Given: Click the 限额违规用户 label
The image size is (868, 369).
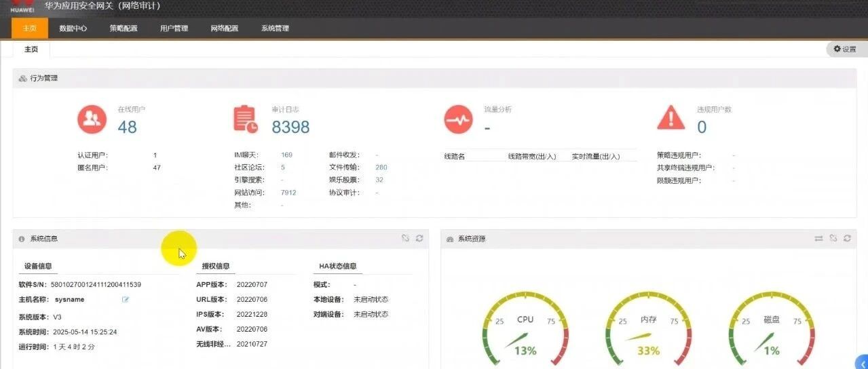Looking at the screenshot, I should pyautogui.click(x=679, y=180).
